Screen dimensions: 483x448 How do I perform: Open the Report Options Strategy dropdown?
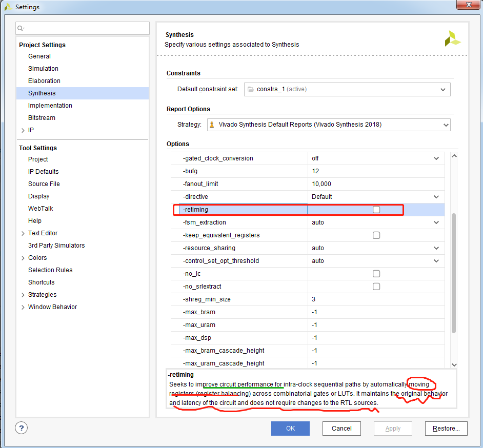(x=329, y=125)
